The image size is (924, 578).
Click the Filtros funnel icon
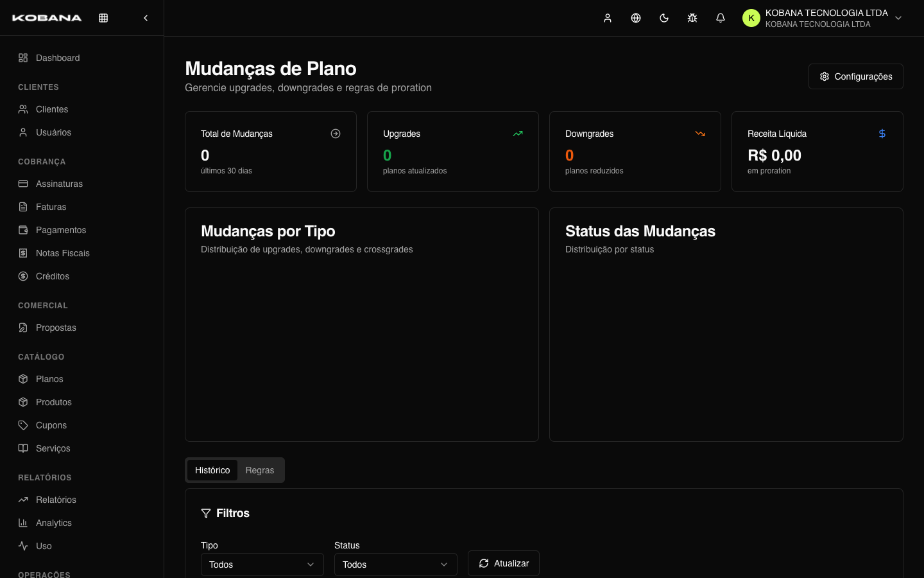coord(206,513)
